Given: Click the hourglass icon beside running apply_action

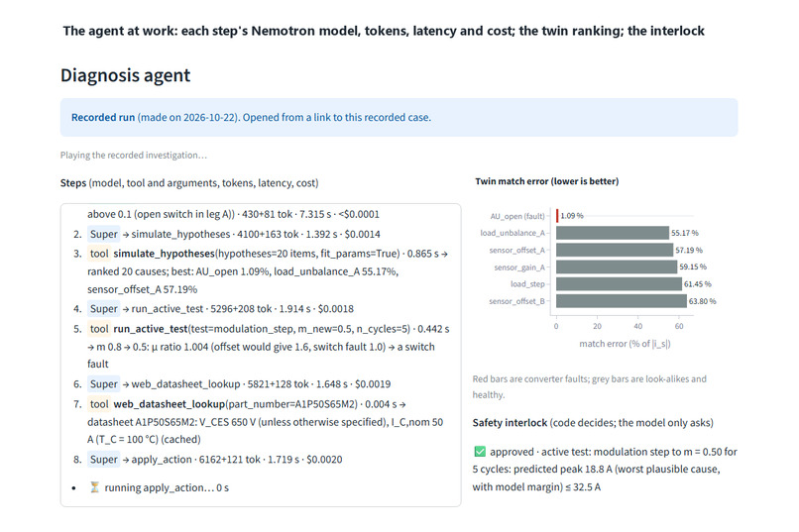Looking at the screenshot, I should (x=94, y=487).
